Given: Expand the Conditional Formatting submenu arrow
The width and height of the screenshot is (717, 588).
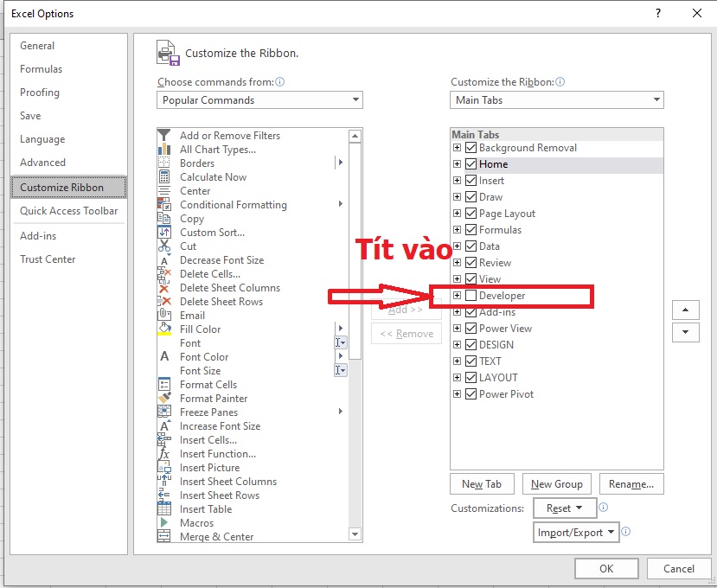Looking at the screenshot, I should [x=340, y=204].
